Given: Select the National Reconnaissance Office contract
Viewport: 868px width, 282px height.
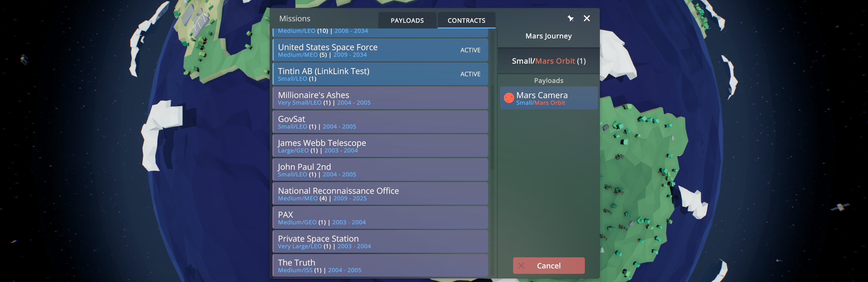Looking at the screenshot, I should (x=380, y=194).
